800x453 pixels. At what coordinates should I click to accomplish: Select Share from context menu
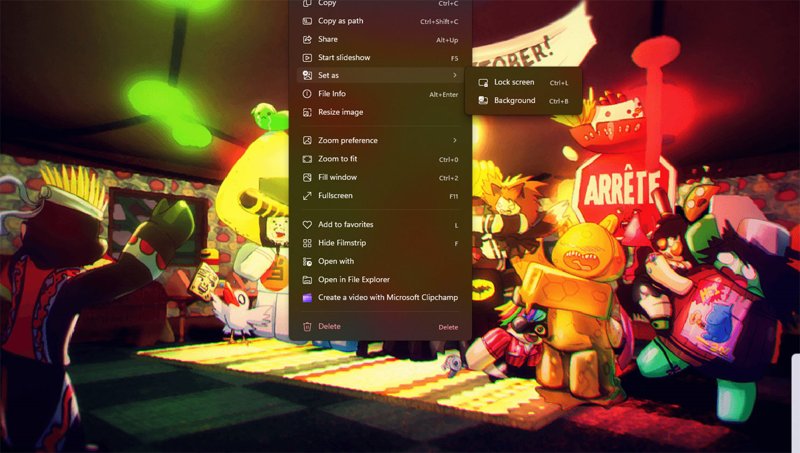(381, 39)
